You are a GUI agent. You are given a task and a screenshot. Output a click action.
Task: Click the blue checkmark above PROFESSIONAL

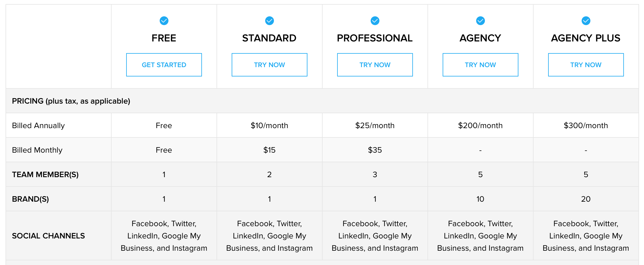coord(375,21)
